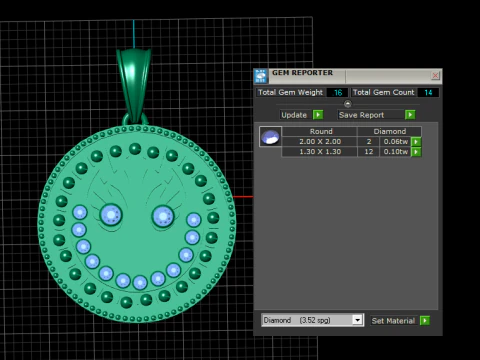Click the Total Gem Count value 14
Image resolution: width=480 pixels, height=360 pixels.
point(428,93)
